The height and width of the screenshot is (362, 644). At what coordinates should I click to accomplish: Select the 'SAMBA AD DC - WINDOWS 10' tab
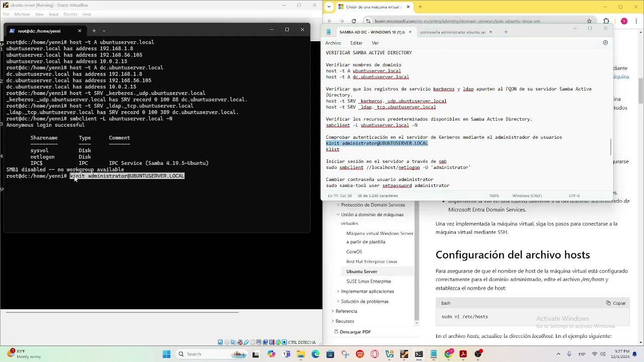coord(372,32)
